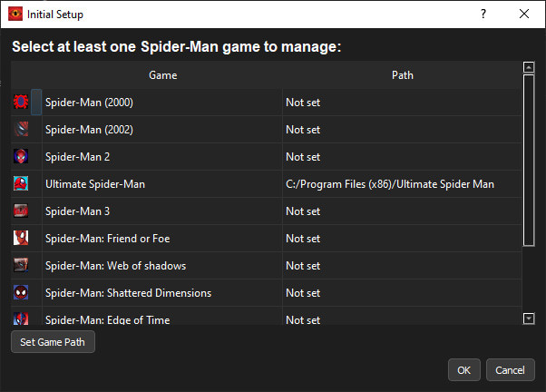Select the Web of Shadows game icon
This screenshot has height=392, width=546.
pos(21,266)
